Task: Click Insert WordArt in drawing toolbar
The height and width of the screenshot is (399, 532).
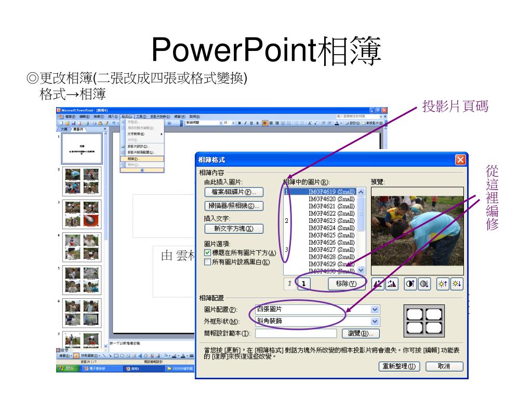Action: 140,355
